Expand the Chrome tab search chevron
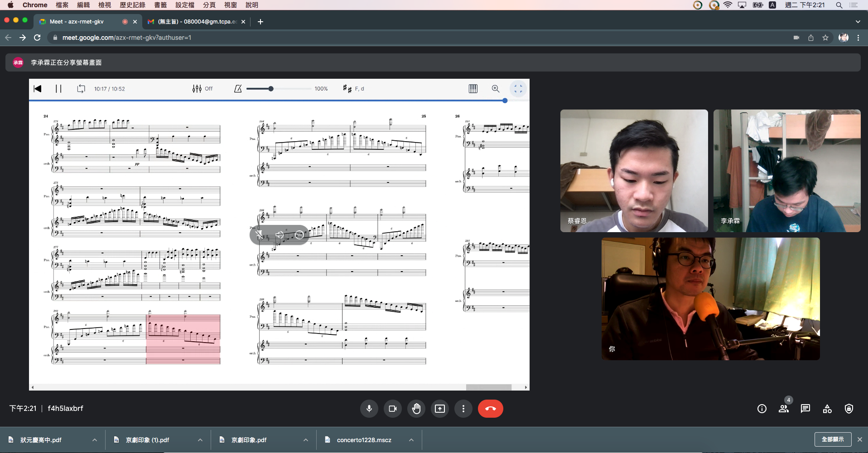 coord(858,21)
